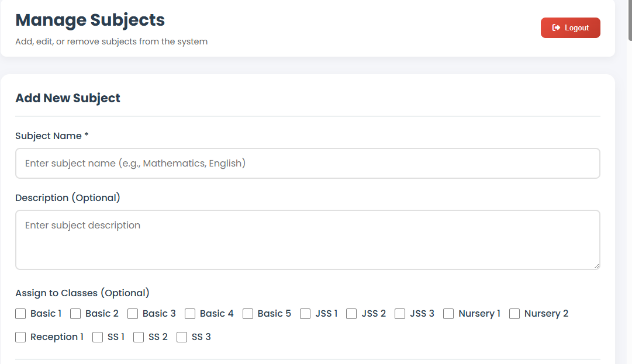Enable the Basic 3 class option
The height and width of the screenshot is (364, 632).
coord(133,314)
